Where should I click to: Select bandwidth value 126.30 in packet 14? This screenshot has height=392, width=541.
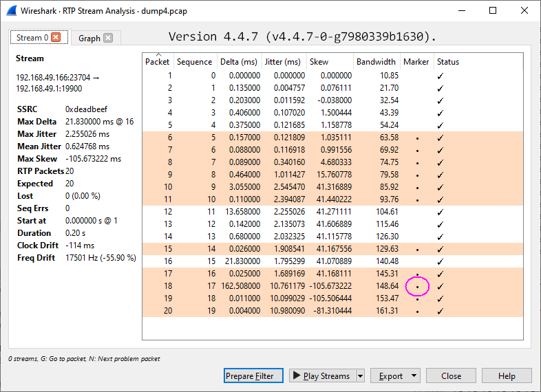coord(387,237)
